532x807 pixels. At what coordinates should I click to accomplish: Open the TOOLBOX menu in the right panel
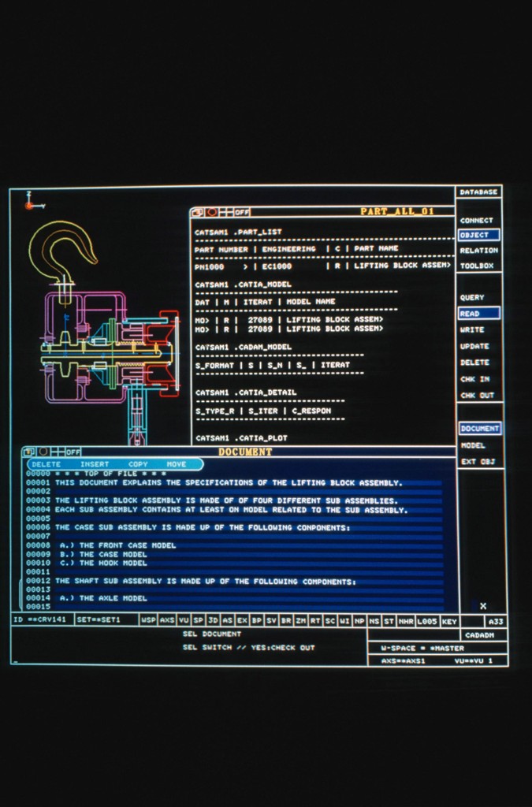coord(476,266)
